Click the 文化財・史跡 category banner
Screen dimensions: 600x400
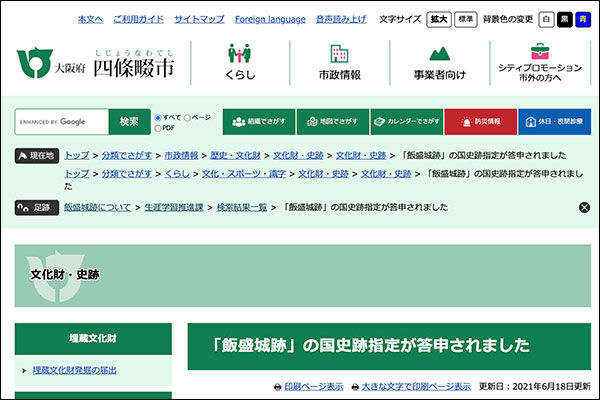click(x=303, y=276)
